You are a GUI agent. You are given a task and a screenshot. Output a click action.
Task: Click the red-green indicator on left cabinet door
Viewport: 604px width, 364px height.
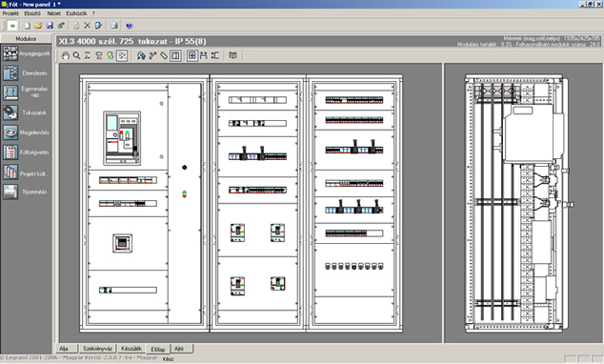(x=185, y=193)
